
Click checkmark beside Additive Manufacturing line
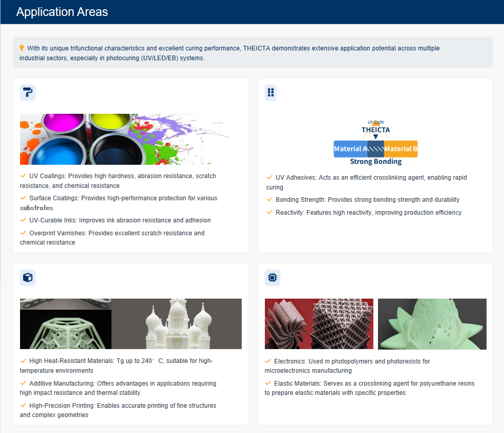[23, 383]
